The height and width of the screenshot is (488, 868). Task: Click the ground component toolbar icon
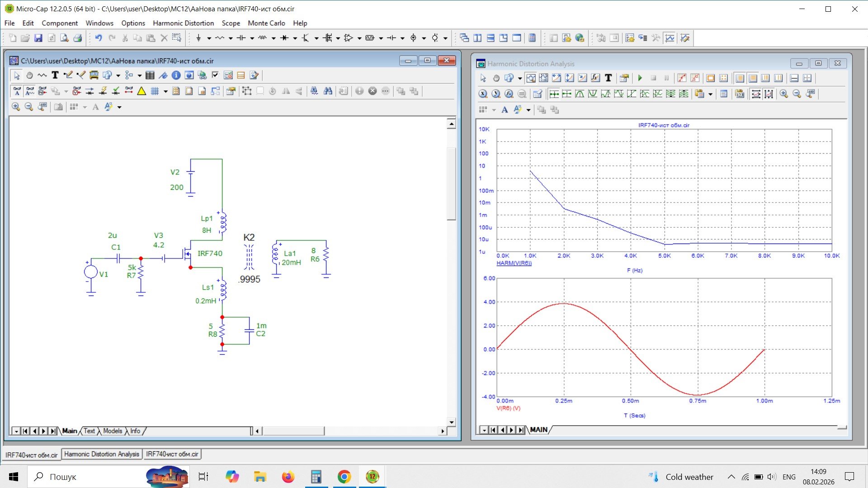coord(198,38)
